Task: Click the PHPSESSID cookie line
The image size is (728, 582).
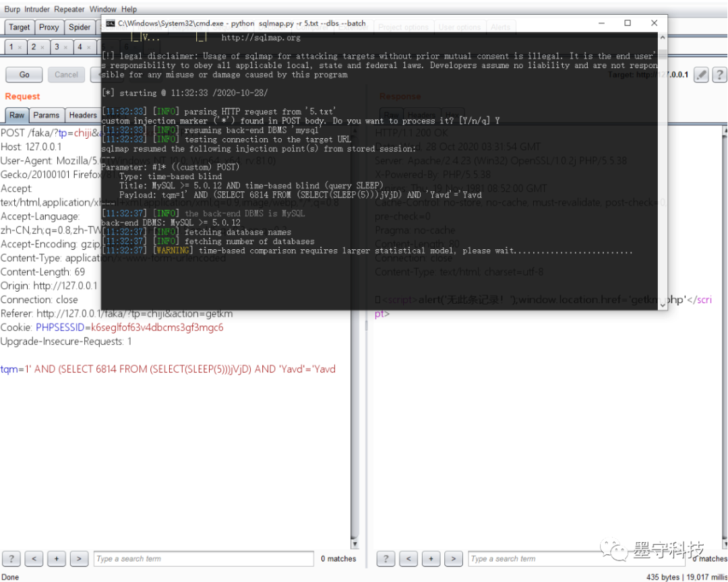Action: [112, 327]
